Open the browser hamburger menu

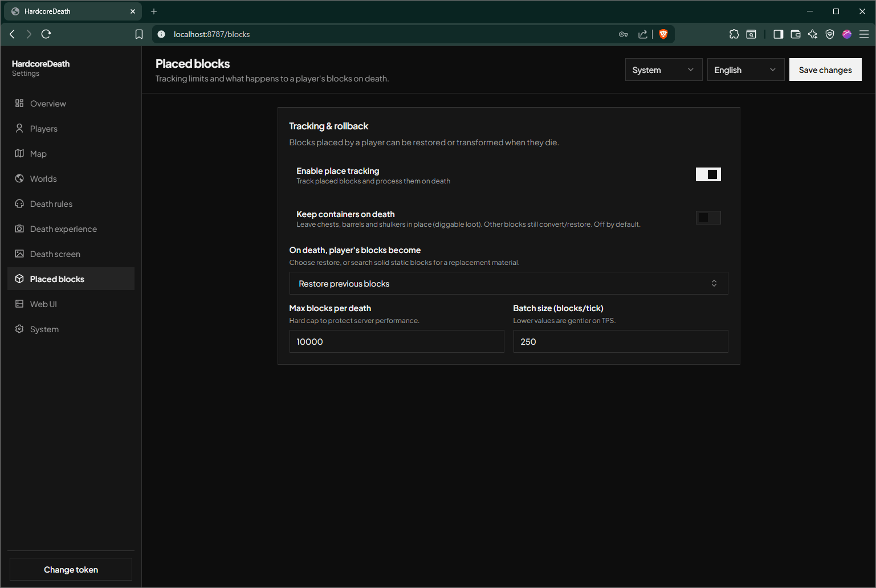click(x=864, y=34)
